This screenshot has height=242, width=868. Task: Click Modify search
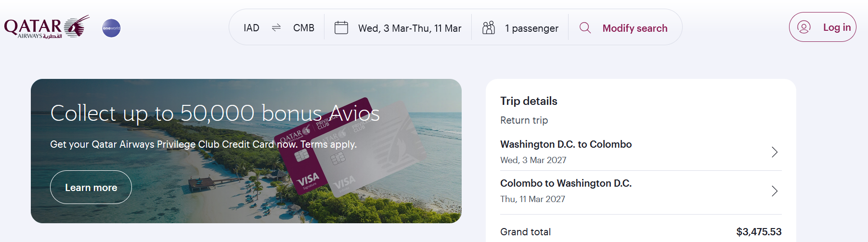tap(635, 28)
